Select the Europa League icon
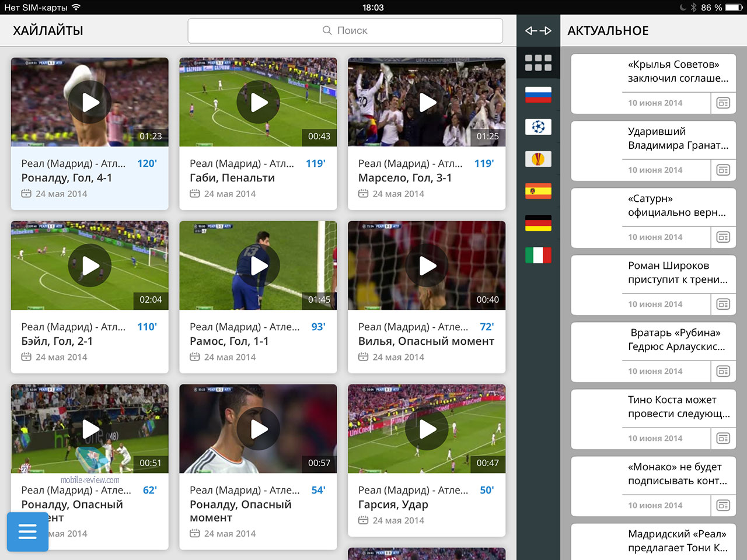This screenshot has height=560, width=747. coord(538,159)
